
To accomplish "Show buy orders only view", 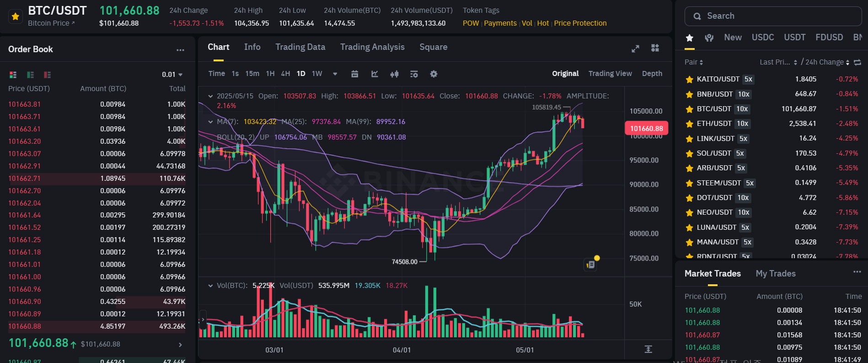I will point(30,75).
